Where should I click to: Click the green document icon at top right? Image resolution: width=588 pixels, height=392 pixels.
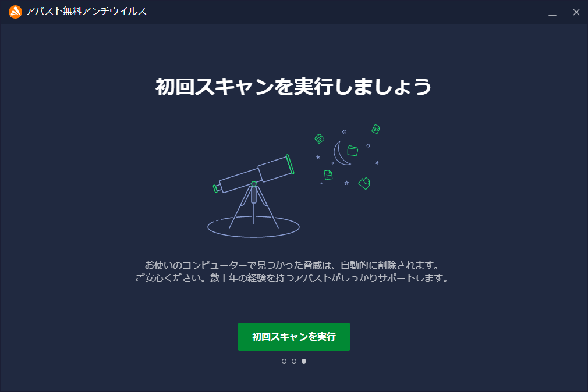[376, 129]
